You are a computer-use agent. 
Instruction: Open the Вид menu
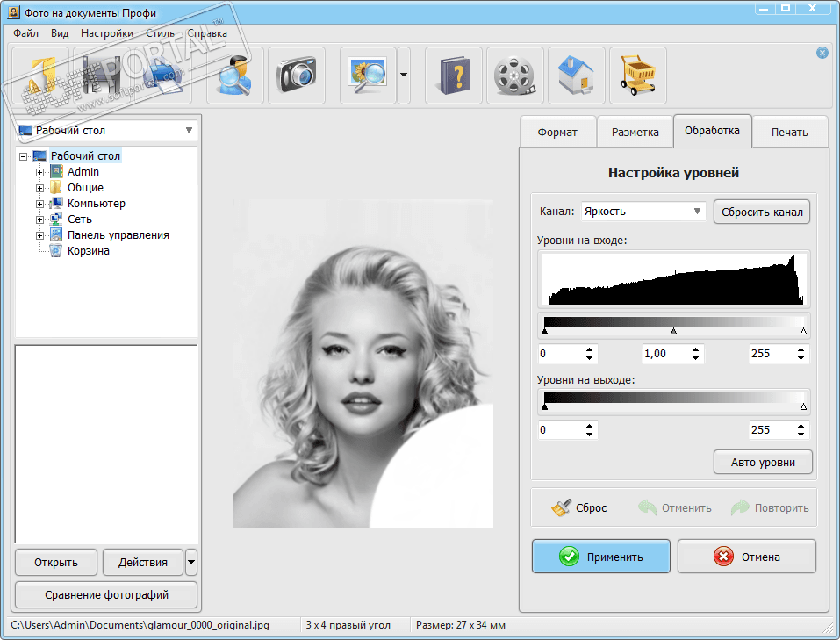pos(60,33)
